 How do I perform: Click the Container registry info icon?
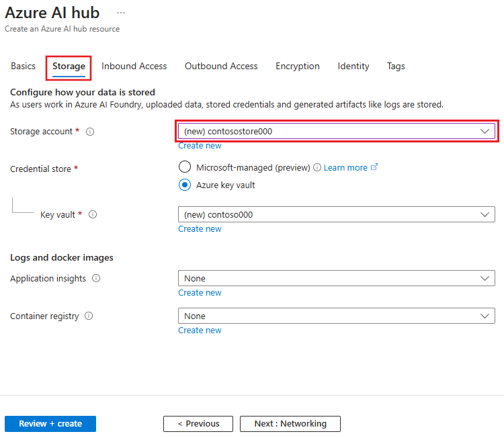[x=89, y=316]
